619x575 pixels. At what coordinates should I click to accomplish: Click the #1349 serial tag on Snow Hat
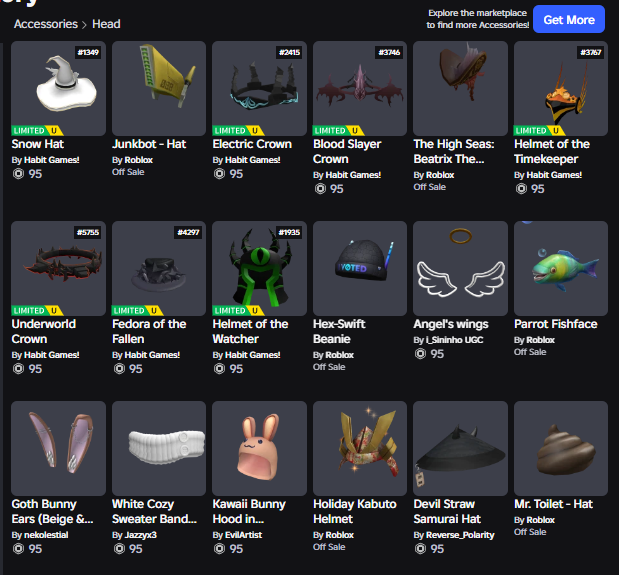click(x=88, y=52)
